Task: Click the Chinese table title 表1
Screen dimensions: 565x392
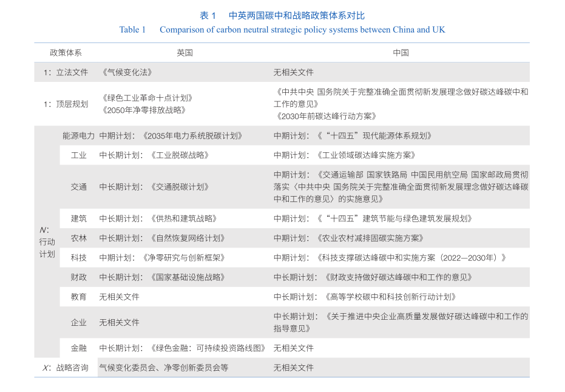Action: pos(208,16)
